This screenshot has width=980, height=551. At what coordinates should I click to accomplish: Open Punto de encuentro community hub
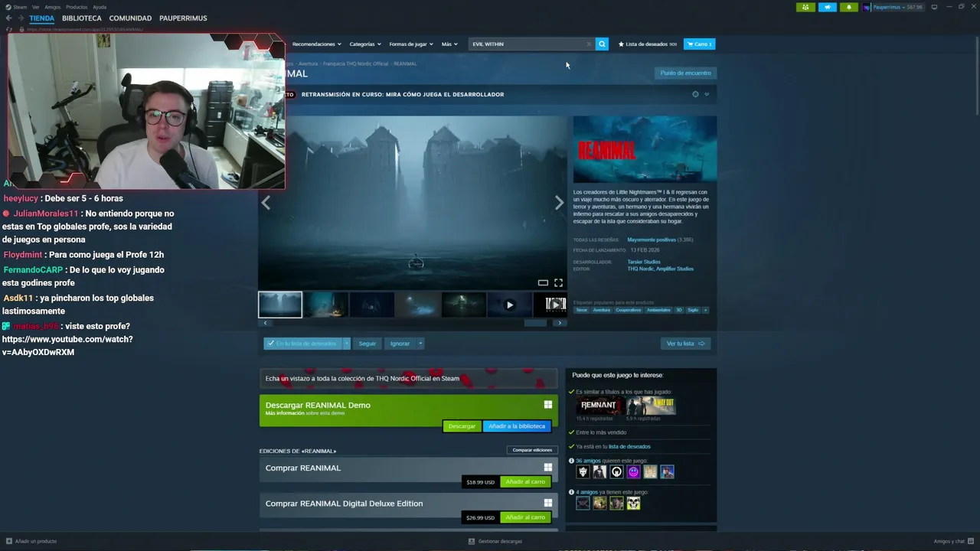click(685, 73)
